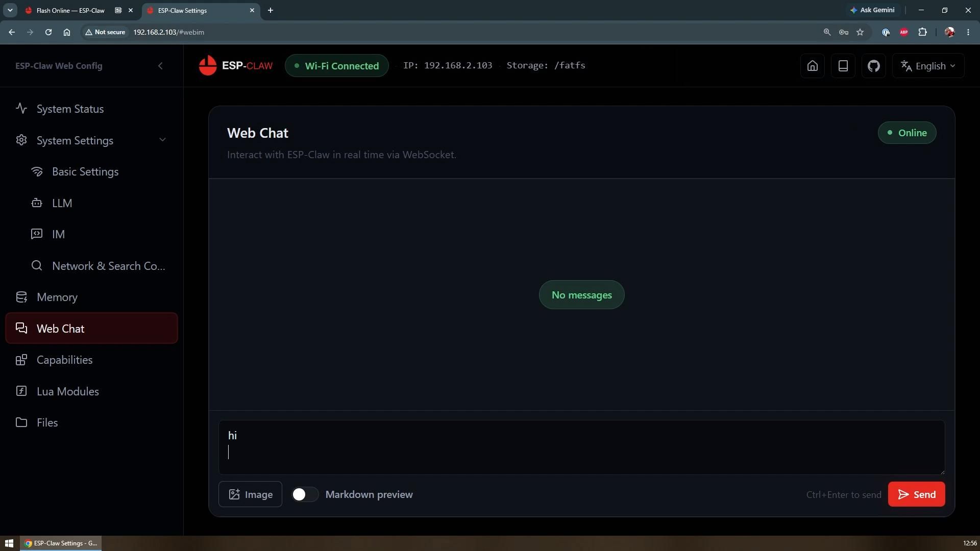Viewport: 980px width, 551px height.
Task: Open the tab search dropdown
Action: pyautogui.click(x=10, y=10)
